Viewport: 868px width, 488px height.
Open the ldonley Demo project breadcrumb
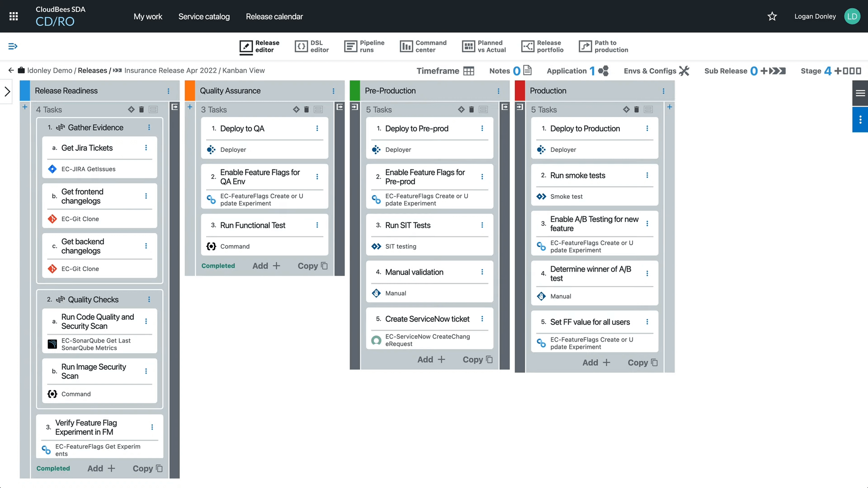pyautogui.click(x=49, y=70)
